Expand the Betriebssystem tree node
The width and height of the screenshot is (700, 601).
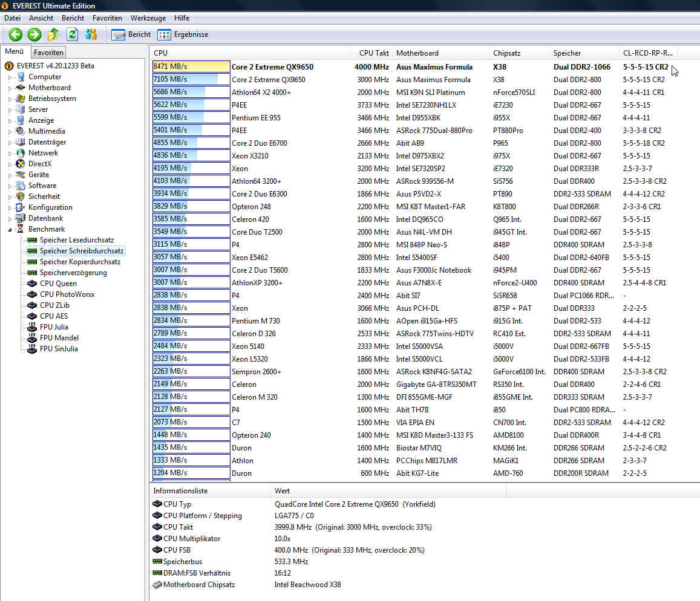point(10,99)
